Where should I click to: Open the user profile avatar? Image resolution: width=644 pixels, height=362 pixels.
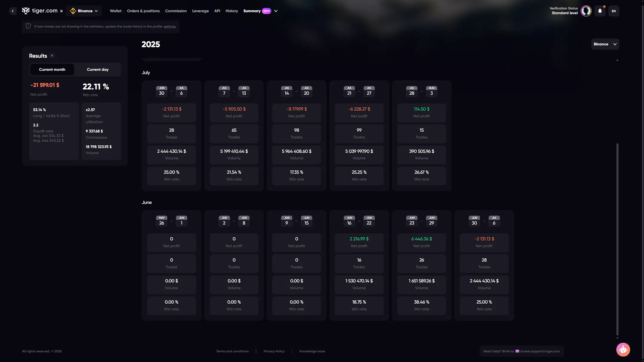[x=586, y=11]
